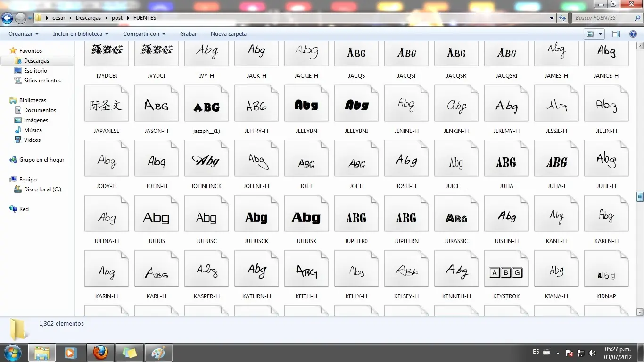644x362 pixels.
Task: Select the JILLIN-H font file
Action: [606, 109]
